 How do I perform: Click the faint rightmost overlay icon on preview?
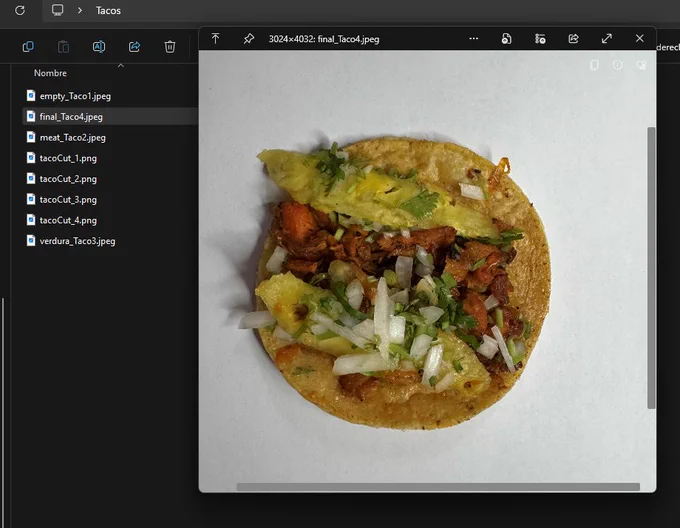641,65
